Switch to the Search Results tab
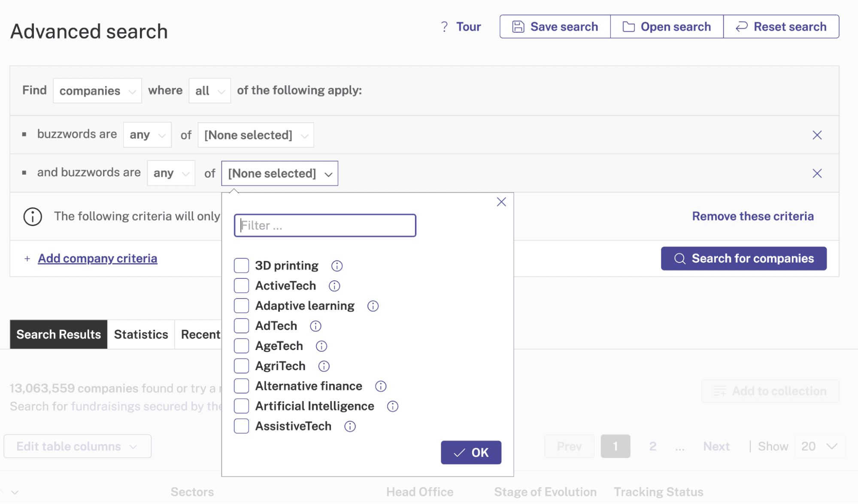858x504 pixels. (59, 335)
